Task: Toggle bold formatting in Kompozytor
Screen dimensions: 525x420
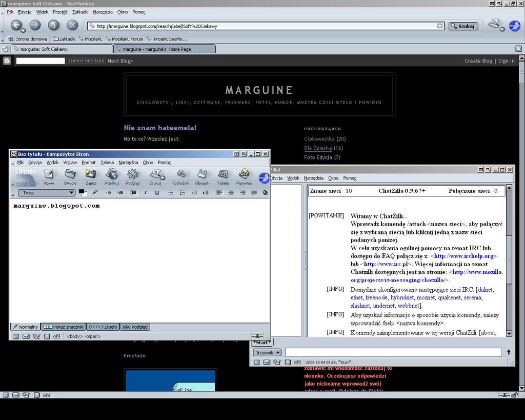Action: [134, 192]
